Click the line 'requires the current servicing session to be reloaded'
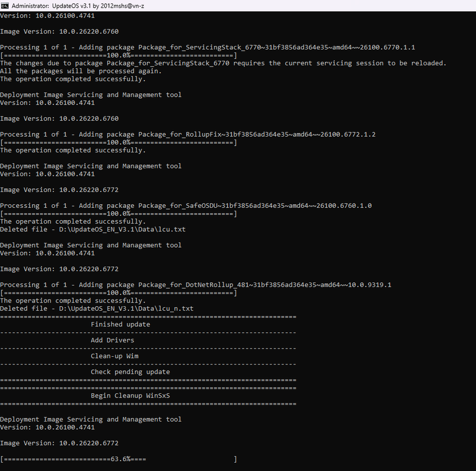 coord(223,63)
